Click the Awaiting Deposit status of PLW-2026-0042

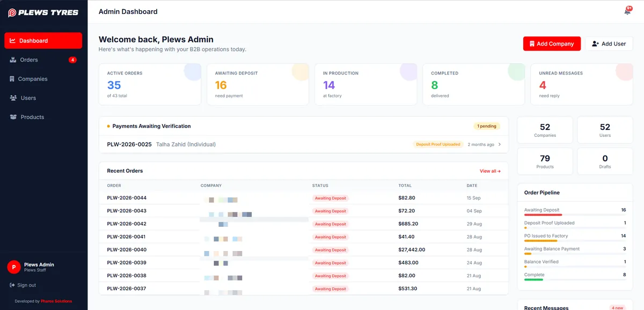[331, 224]
